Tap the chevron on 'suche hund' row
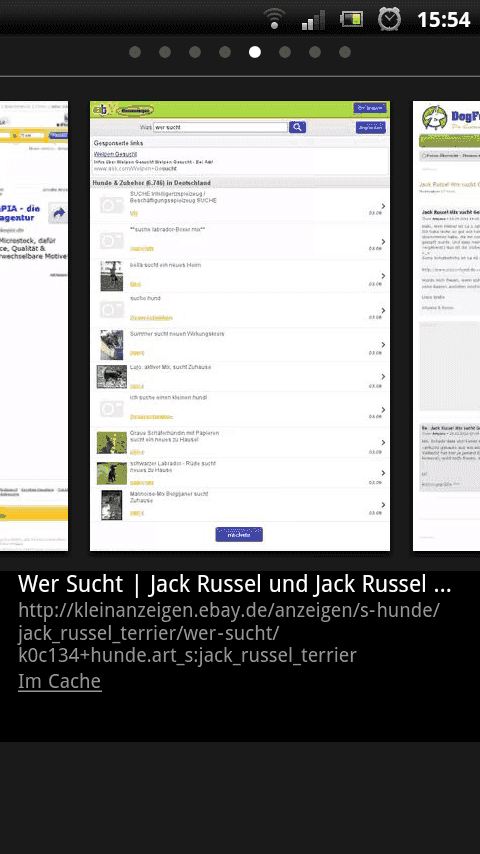Image resolution: width=480 pixels, height=854 pixels. point(384,310)
